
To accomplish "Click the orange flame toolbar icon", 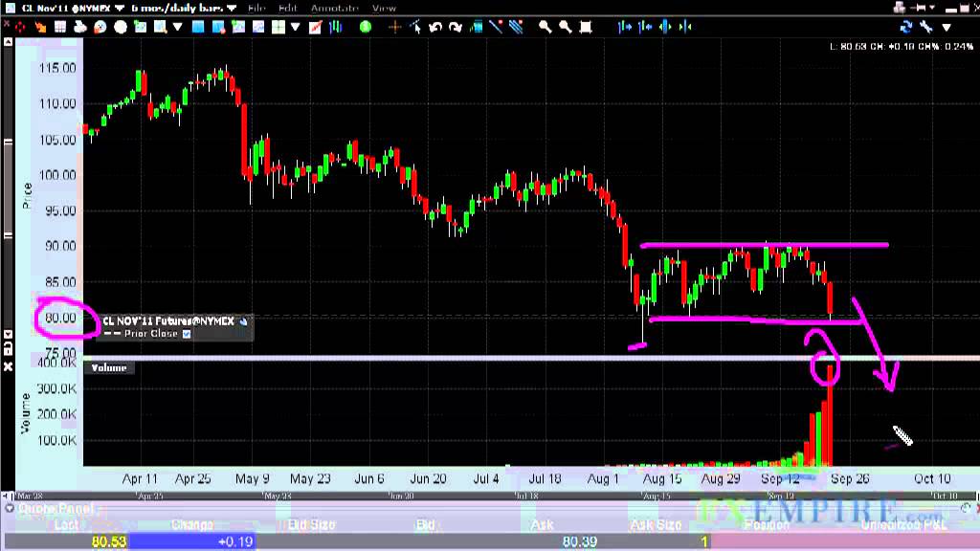I will [x=40, y=27].
